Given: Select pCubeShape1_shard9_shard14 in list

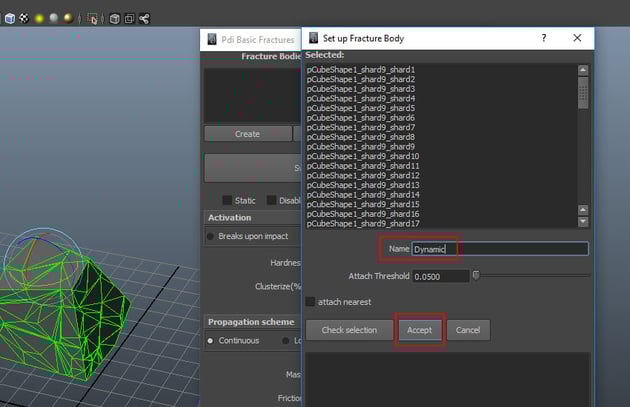Looking at the screenshot, I should click(x=363, y=195).
